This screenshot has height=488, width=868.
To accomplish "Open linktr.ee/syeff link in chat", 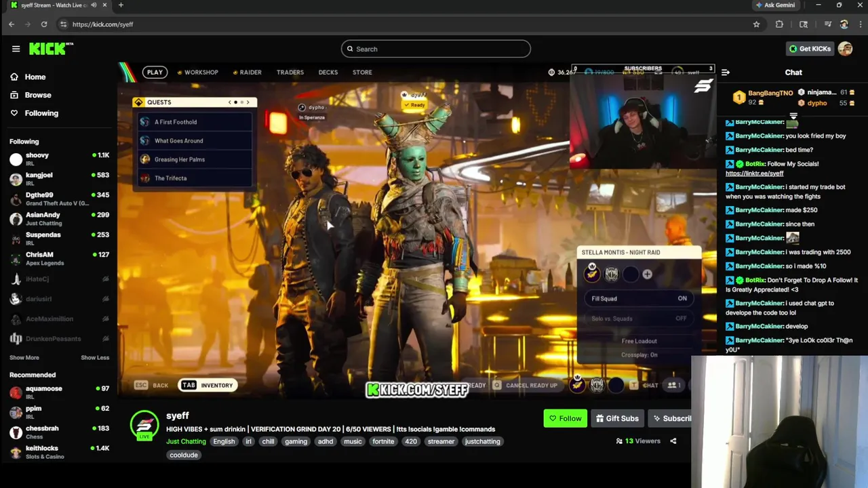I will pyautogui.click(x=754, y=174).
